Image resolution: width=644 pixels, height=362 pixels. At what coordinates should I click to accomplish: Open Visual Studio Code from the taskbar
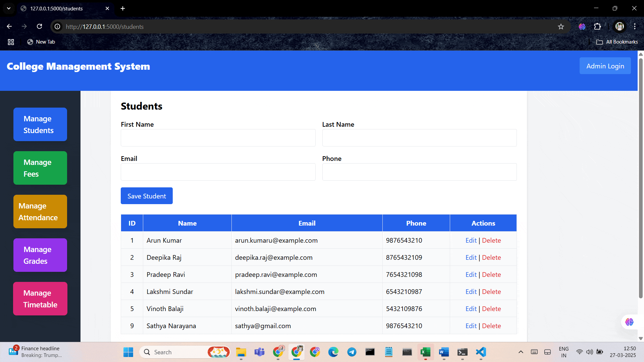481,352
